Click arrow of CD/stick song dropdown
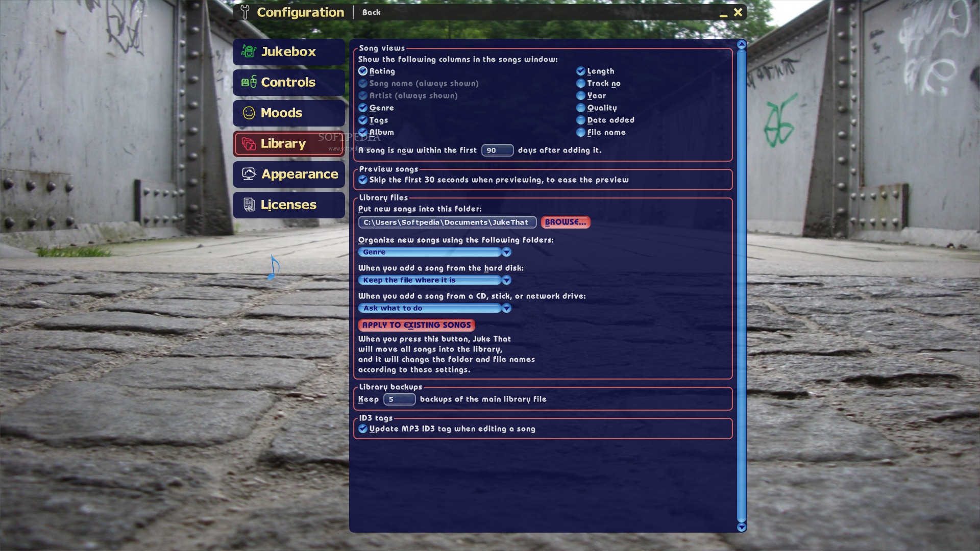This screenshot has width=980, height=551. [x=506, y=308]
